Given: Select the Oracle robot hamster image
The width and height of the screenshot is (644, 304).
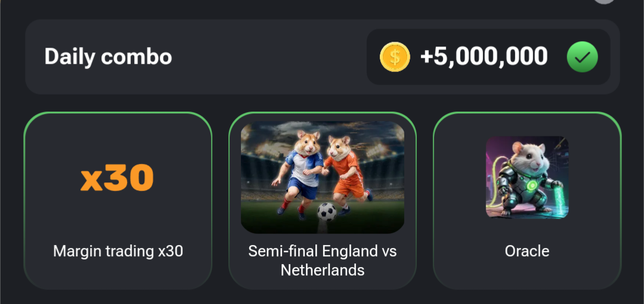Looking at the screenshot, I should pos(527,177).
